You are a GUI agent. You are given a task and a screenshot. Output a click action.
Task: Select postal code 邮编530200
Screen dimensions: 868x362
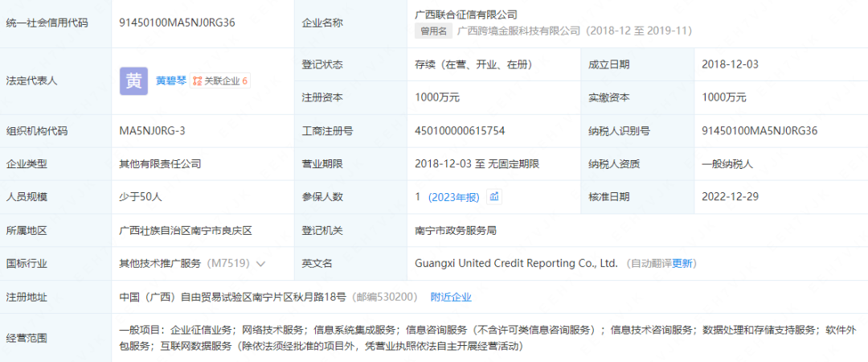387,297
